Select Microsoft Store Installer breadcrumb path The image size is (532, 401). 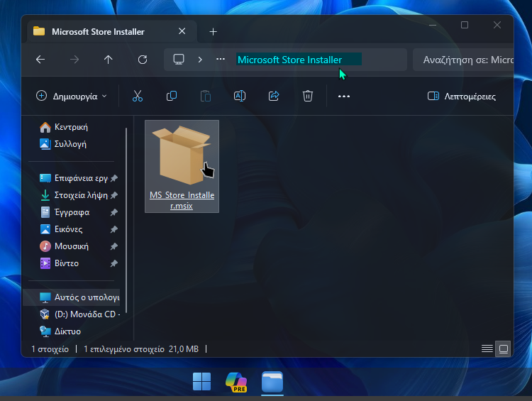289,60
